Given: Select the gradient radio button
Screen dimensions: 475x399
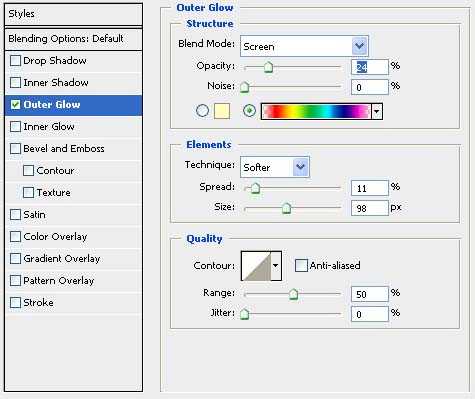Looking at the screenshot, I should point(249,111).
